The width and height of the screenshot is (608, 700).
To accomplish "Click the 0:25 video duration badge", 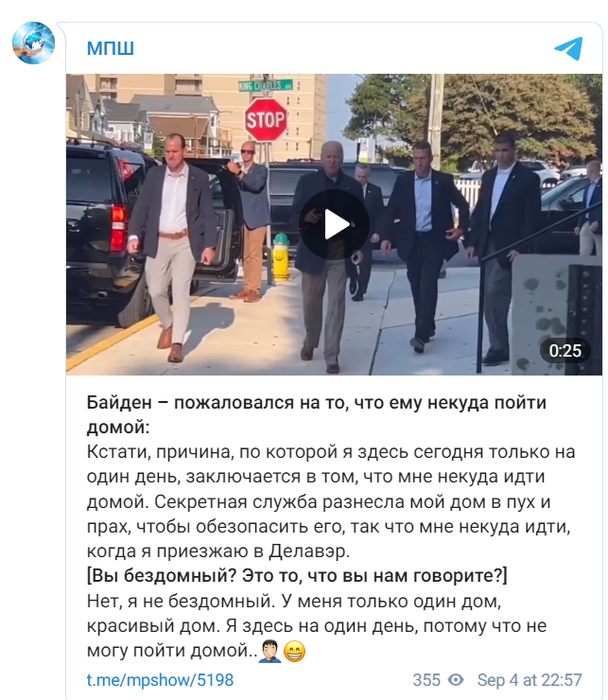I will pos(565,350).
